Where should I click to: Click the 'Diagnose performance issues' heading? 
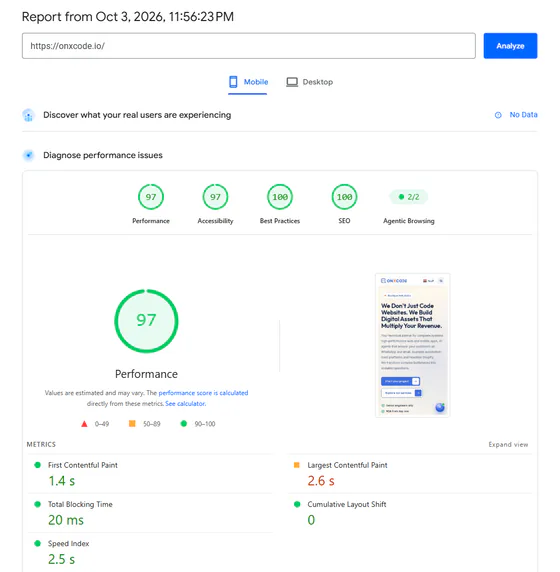click(x=103, y=155)
